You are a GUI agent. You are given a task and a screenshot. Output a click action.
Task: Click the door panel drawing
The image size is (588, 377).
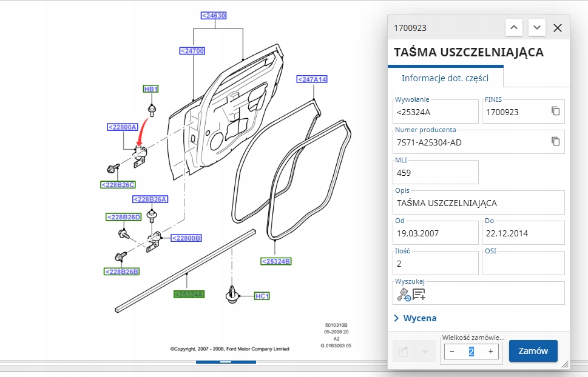[x=225, y=112]
